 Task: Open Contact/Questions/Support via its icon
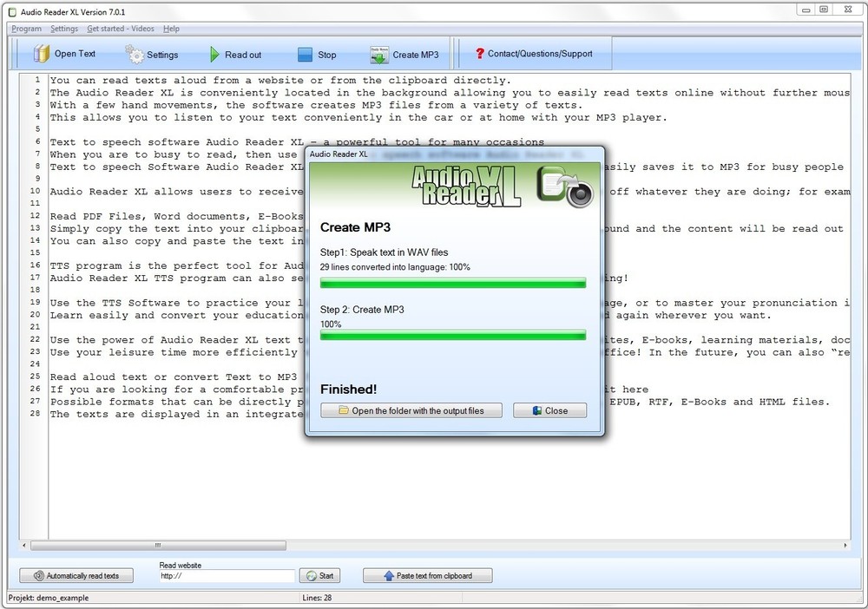tap(480, 53)
